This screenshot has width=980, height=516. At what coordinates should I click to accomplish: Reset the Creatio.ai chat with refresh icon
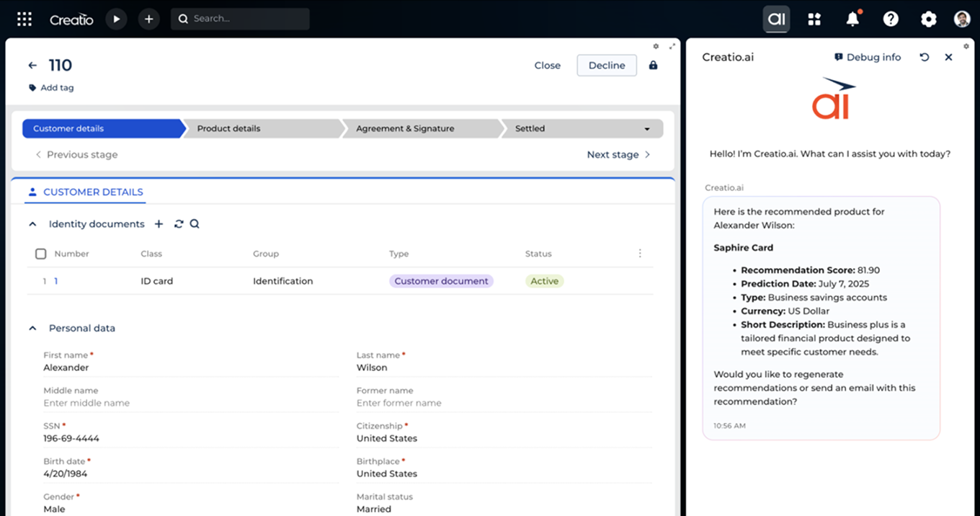click(925, 57)
